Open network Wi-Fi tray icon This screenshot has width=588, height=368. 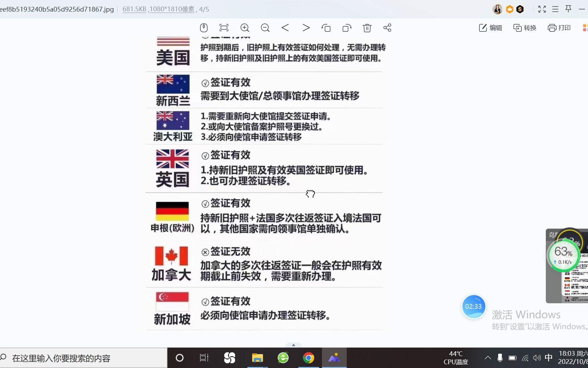[x=525, y=358]
